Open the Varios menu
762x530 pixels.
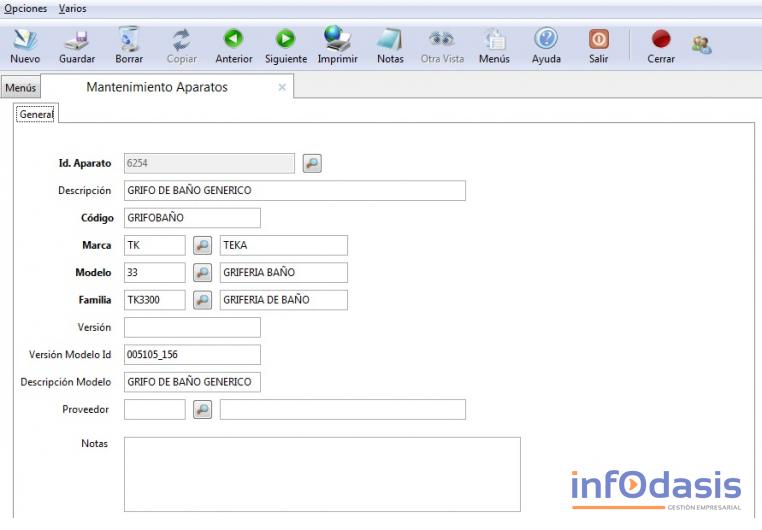pos(72,8)
